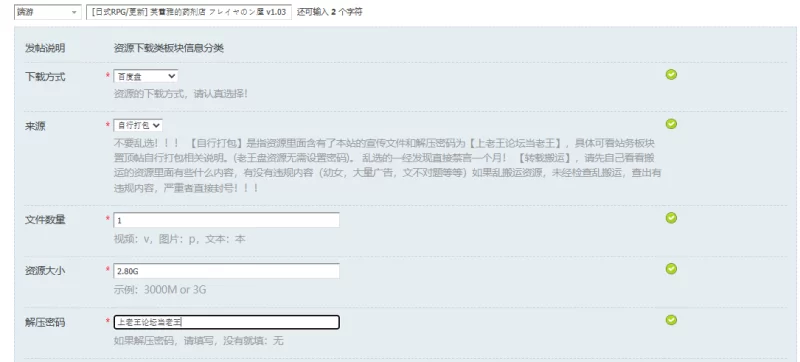Click the 资源下载类板块信息分类 text
The image size is (800, 362).
coord(169,48)
